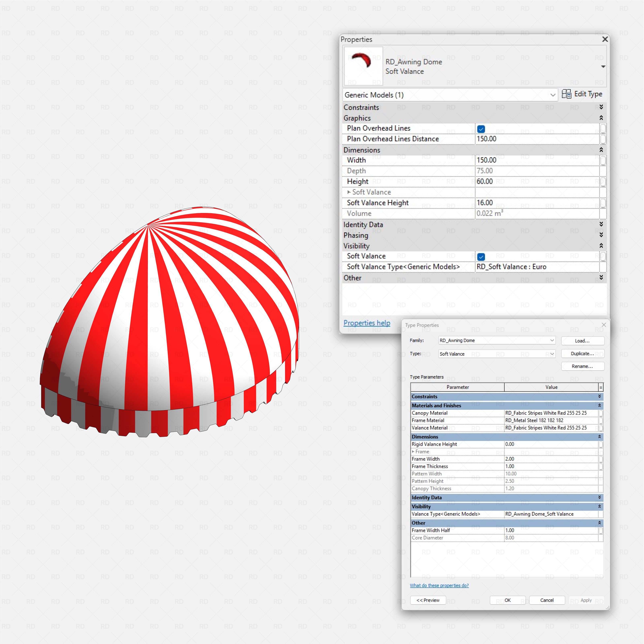Click the Duplicate... button
The image size is (644, 644).
point(582,353)
